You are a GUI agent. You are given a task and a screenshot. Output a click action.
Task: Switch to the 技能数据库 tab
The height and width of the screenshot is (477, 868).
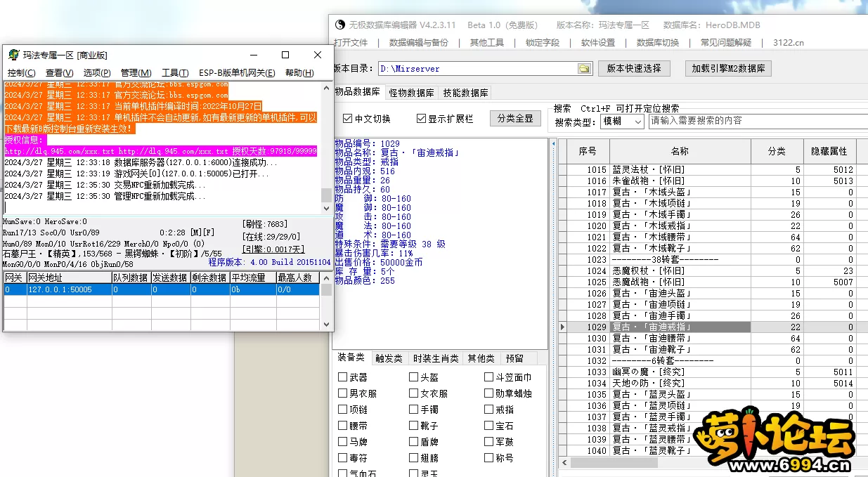(465, 93)
